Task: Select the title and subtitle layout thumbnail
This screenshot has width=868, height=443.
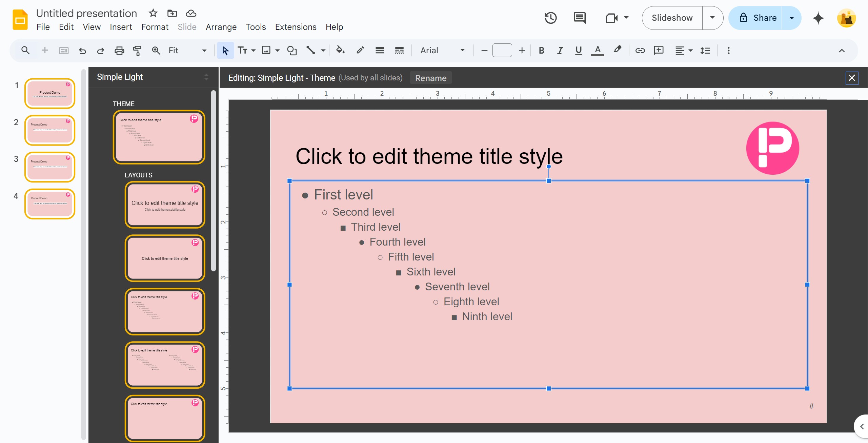Action: [165, 205]
